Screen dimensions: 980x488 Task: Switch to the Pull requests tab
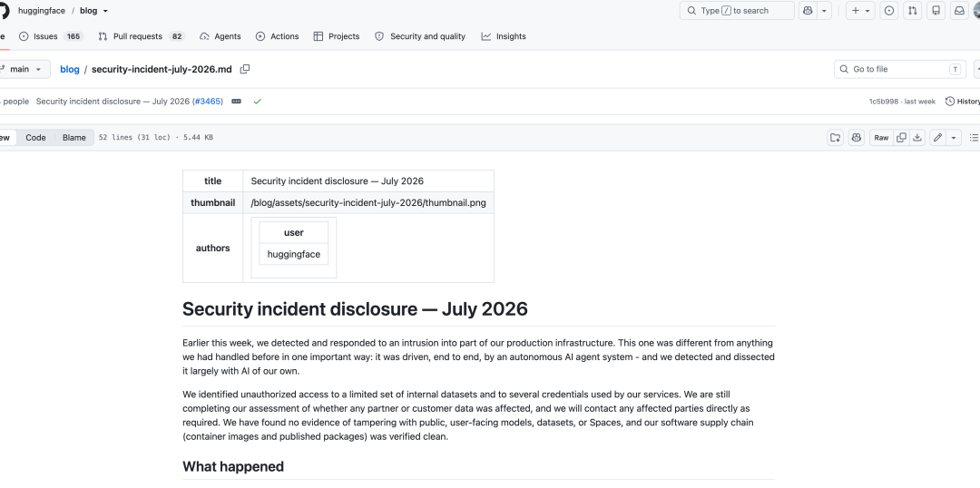tap(142, 36)
